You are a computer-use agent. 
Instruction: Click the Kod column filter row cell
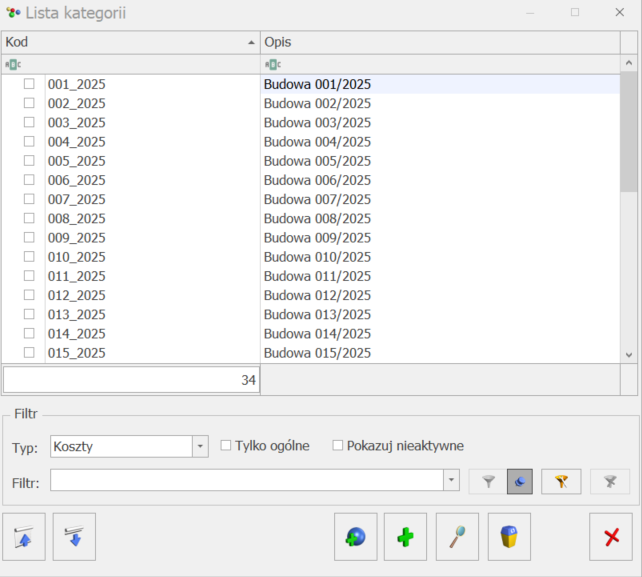pyautogui.click(x=131, y=64)
